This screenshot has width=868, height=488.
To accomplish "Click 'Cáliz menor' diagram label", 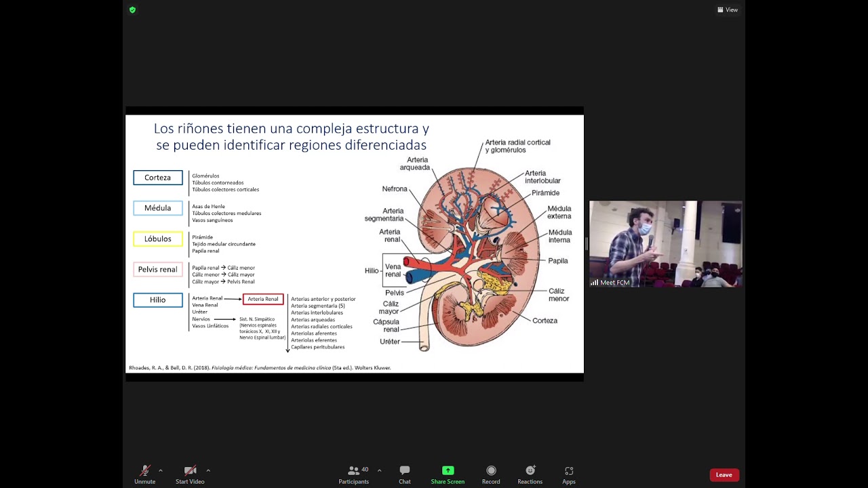I will click(x=559, y=295).
